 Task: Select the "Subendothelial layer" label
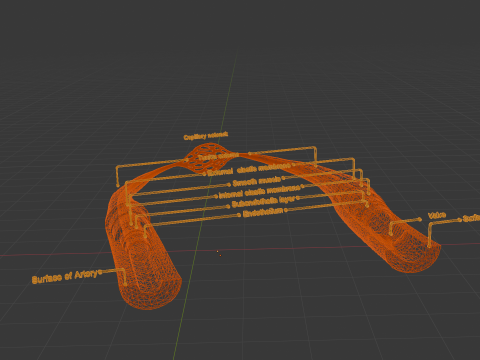point(263,201)
